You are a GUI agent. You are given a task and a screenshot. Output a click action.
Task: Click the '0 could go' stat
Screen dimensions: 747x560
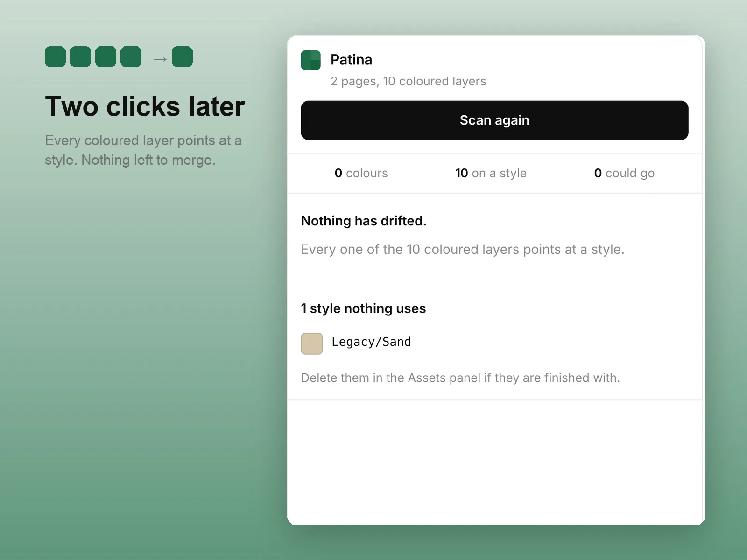(x=624, y=173)
